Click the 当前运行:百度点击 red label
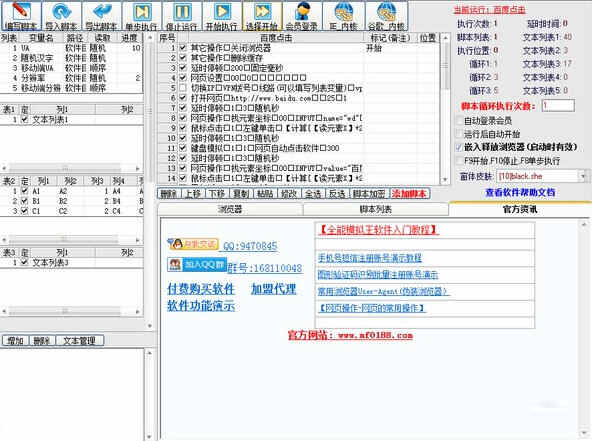The image size is (592, 441). point(489,10)
